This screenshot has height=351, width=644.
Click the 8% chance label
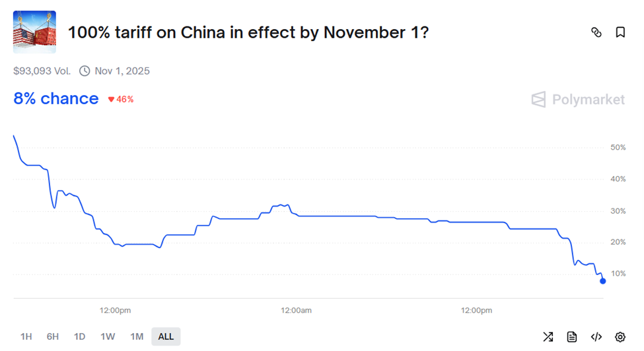(56, 99)
